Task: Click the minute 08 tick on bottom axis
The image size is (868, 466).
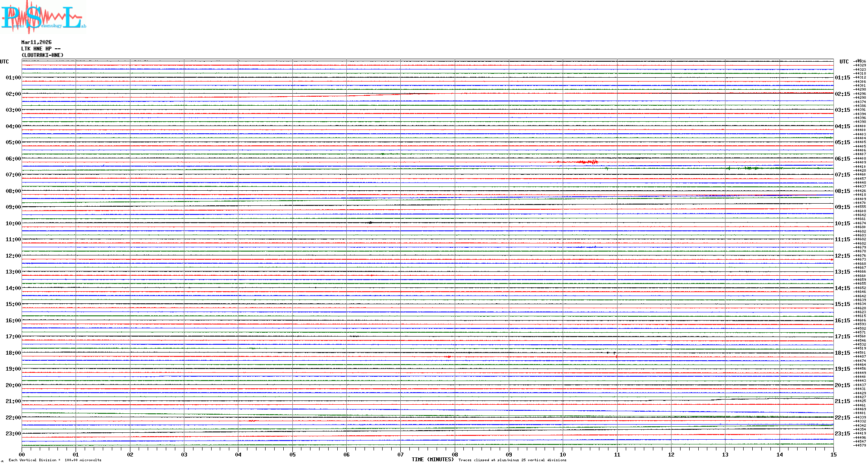Action: [x=455, y=454]
